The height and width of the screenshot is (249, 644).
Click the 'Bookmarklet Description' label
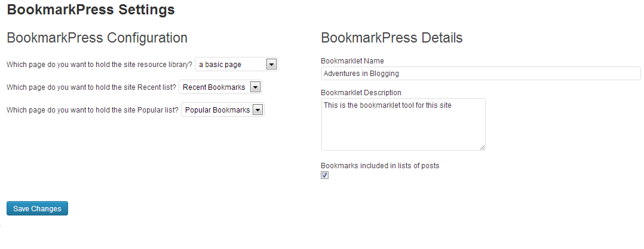(361, 92)
